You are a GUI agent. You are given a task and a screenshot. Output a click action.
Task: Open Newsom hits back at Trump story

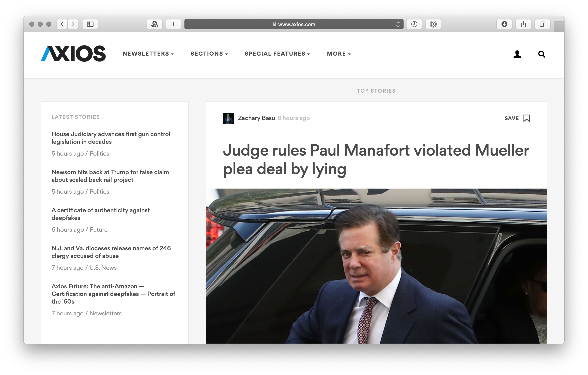point(110,176)
